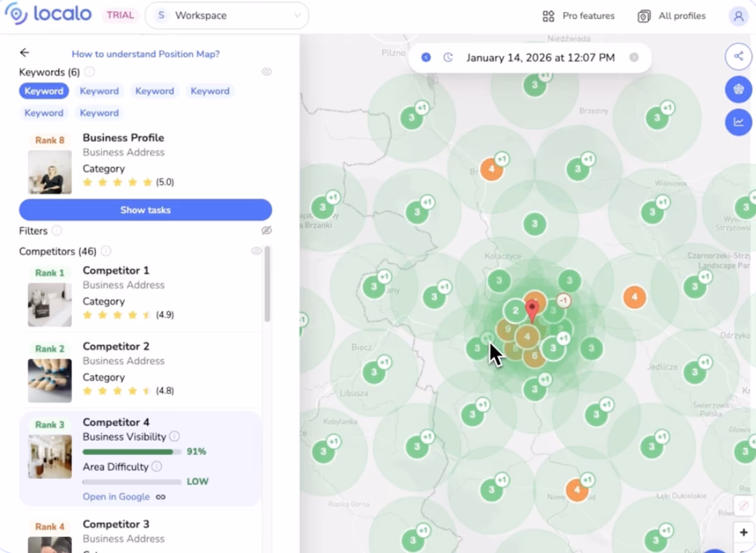Viewport: 756px width, 553px height.
Task: Open All profiles
Action: pos(671,16)
